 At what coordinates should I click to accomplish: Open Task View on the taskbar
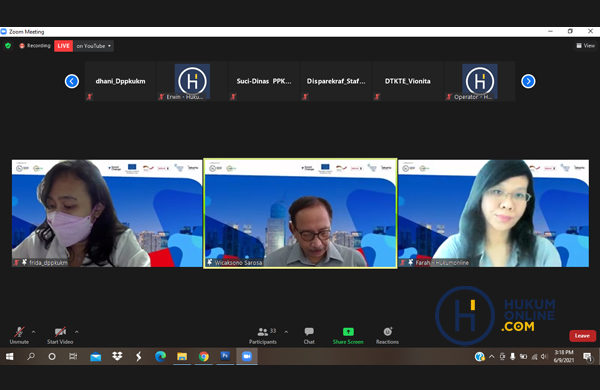point(73,356)
